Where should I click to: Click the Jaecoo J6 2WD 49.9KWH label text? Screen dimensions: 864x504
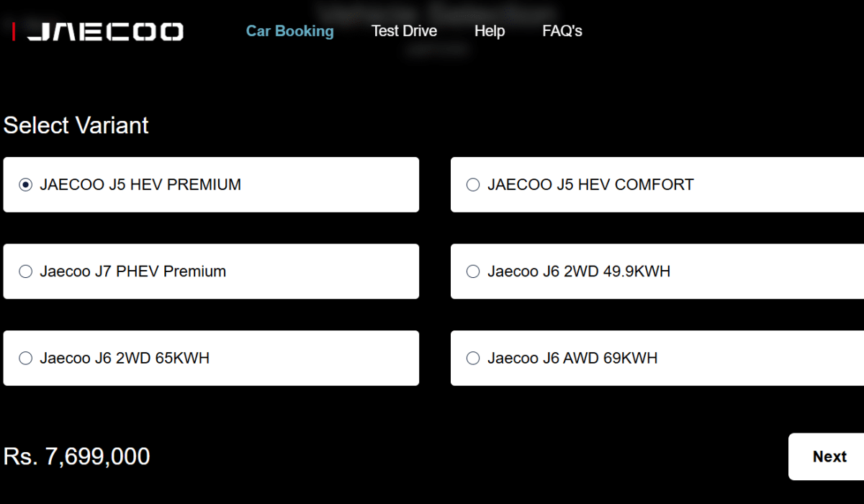click(579, 271)
